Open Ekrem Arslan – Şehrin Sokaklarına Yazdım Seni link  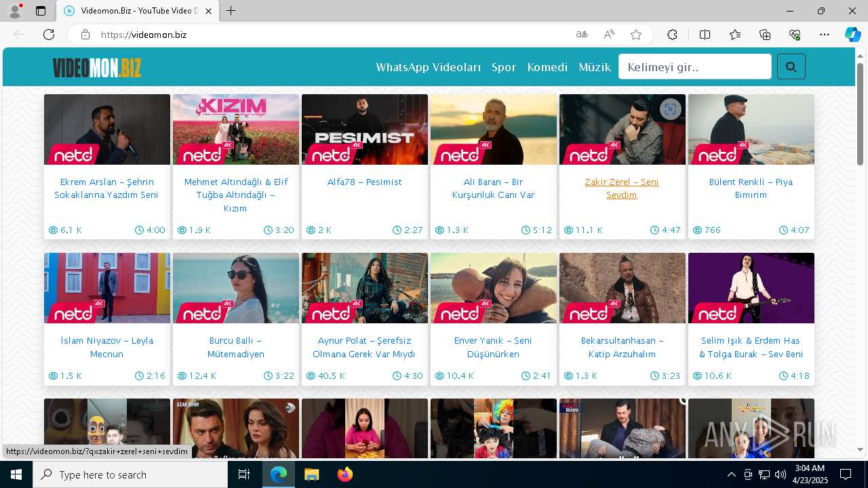tap(107, 188)
